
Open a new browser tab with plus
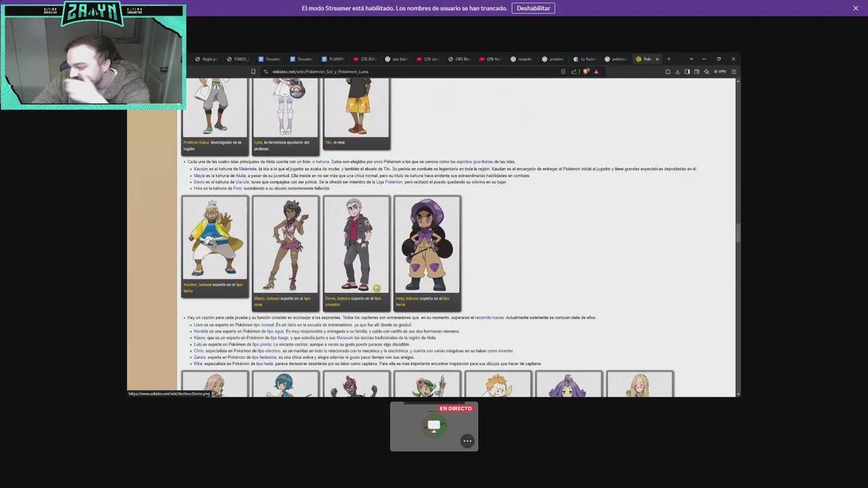point(669,59)
